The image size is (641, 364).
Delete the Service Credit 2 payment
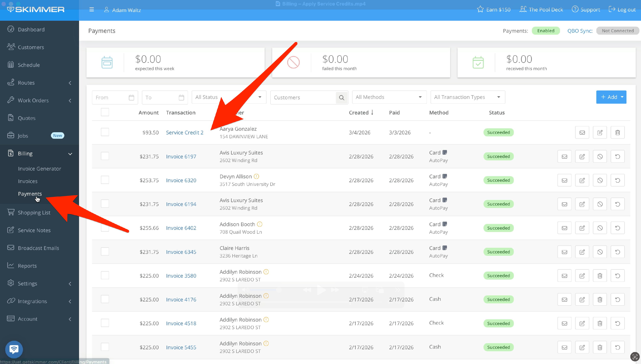tap(617, 132)
